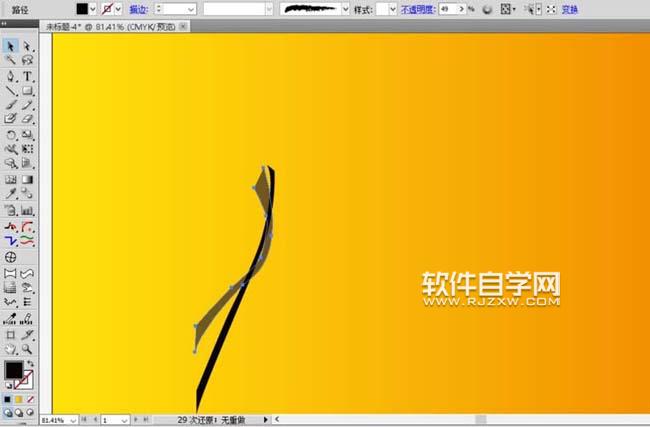Select the 未标题-4 document tab
Image resolution: width=650 pixels, height=427 pixels.
point(110,27)
